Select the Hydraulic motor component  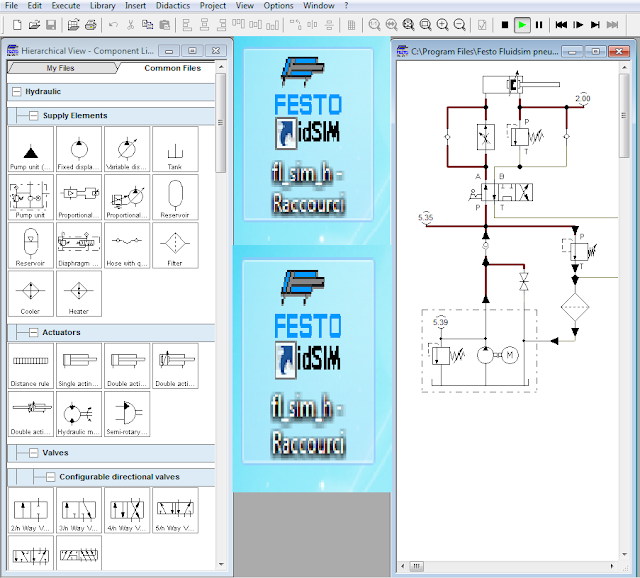[79, 414]
